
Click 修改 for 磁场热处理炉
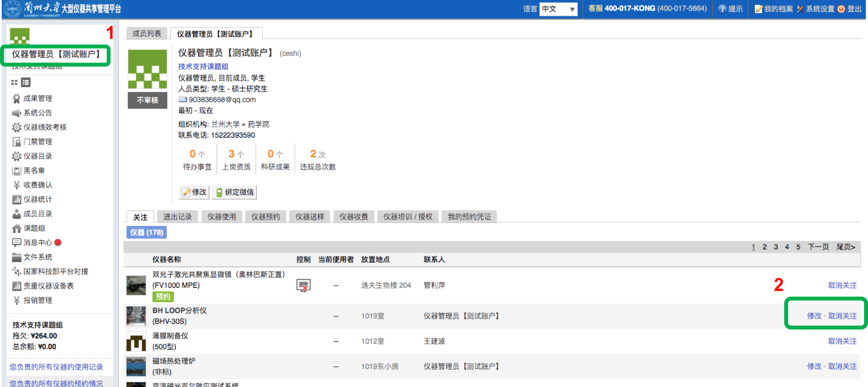pos(814,366)
